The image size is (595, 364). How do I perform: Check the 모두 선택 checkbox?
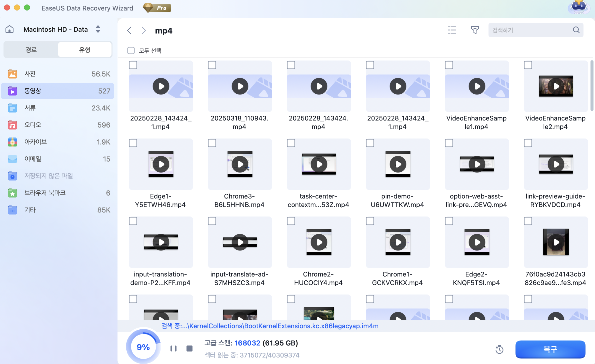pyautogui.click(x=131, y=50)
